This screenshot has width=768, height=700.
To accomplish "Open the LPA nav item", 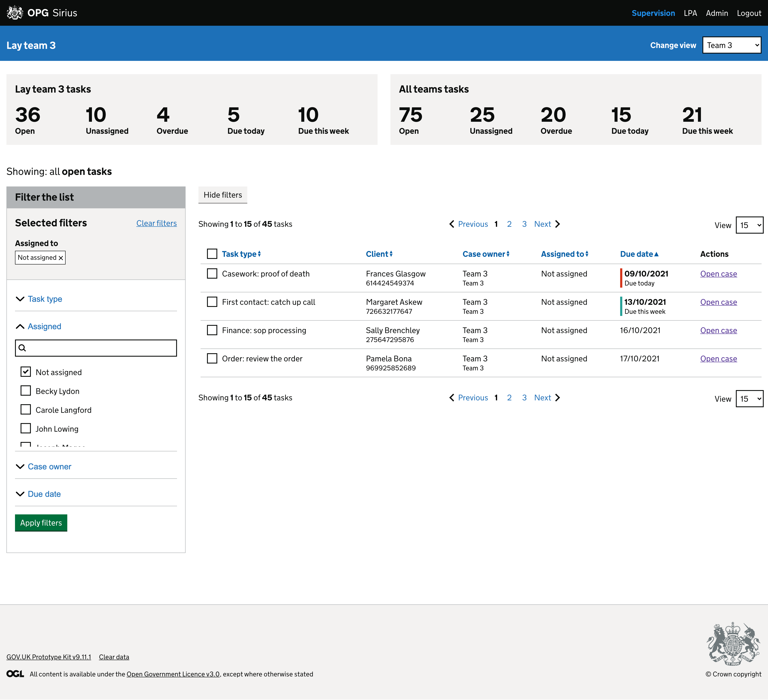I will (690, 13).
